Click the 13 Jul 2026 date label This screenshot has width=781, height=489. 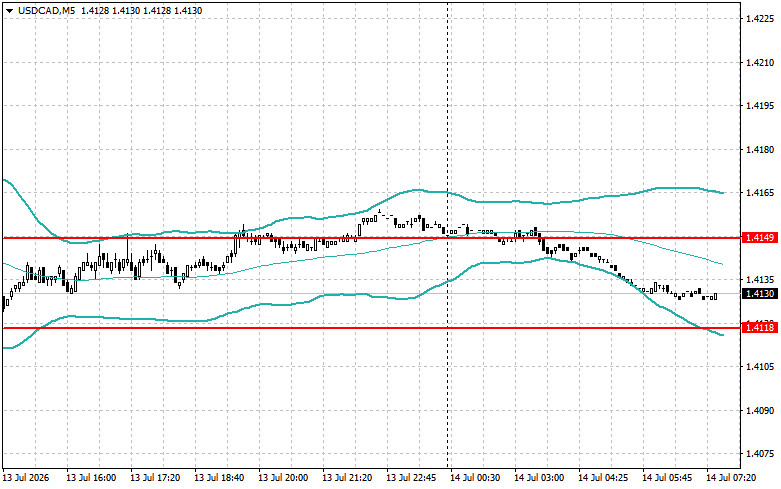tap(26, 478)
